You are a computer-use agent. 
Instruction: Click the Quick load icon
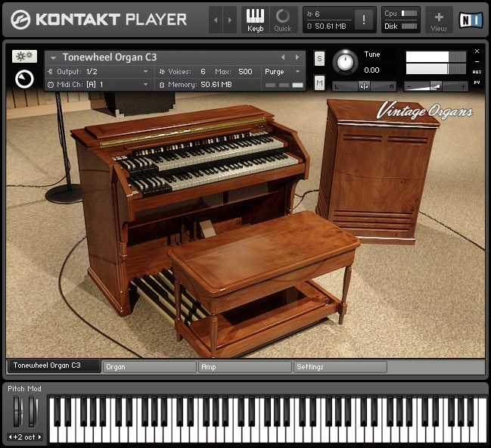click(x=283, y=20)
